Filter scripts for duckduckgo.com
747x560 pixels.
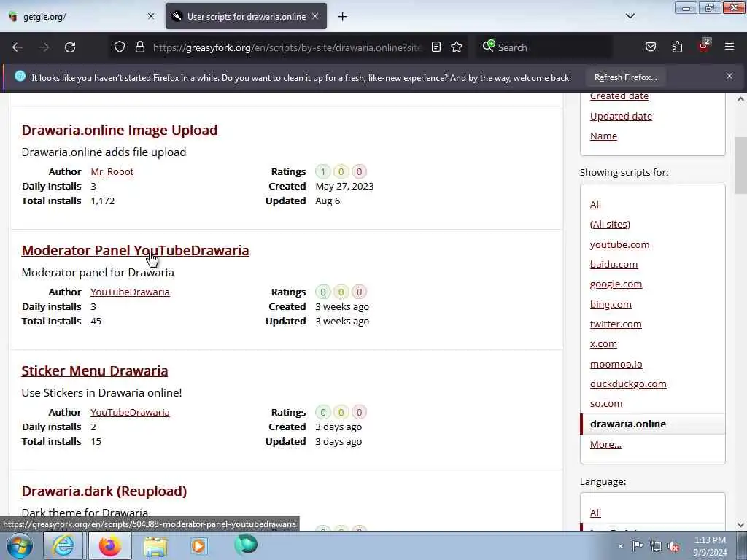click(x=628, y=384)
